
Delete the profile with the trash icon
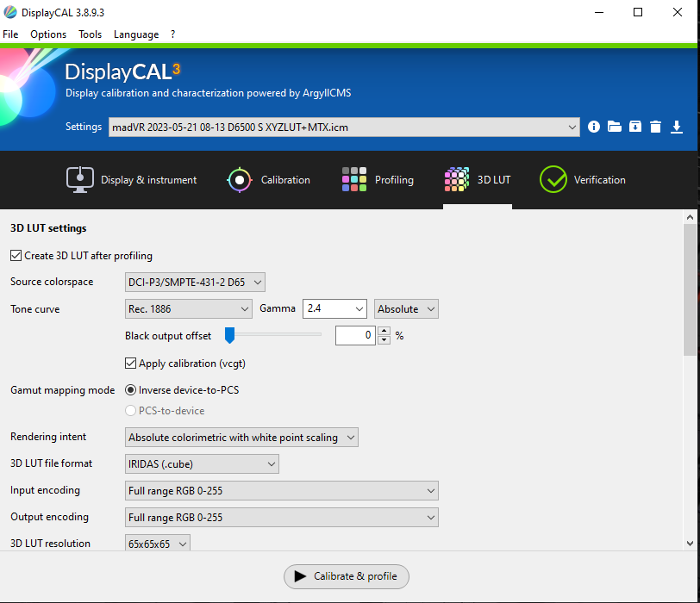(655, 127)
